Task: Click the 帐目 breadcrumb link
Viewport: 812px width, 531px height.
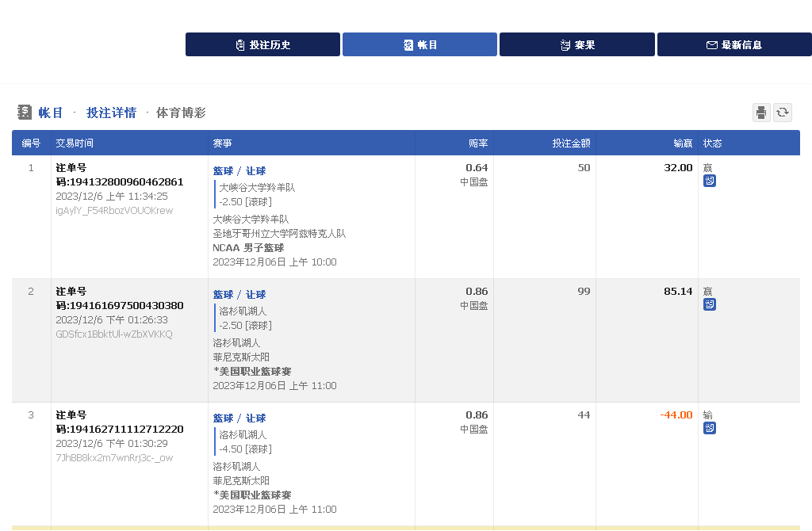Action: [51, 113]
